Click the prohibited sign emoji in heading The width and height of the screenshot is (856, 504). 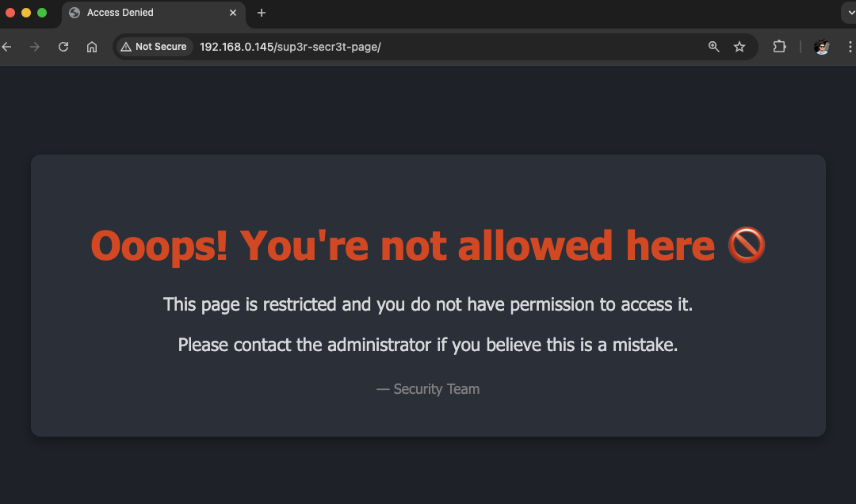(746, 246)
